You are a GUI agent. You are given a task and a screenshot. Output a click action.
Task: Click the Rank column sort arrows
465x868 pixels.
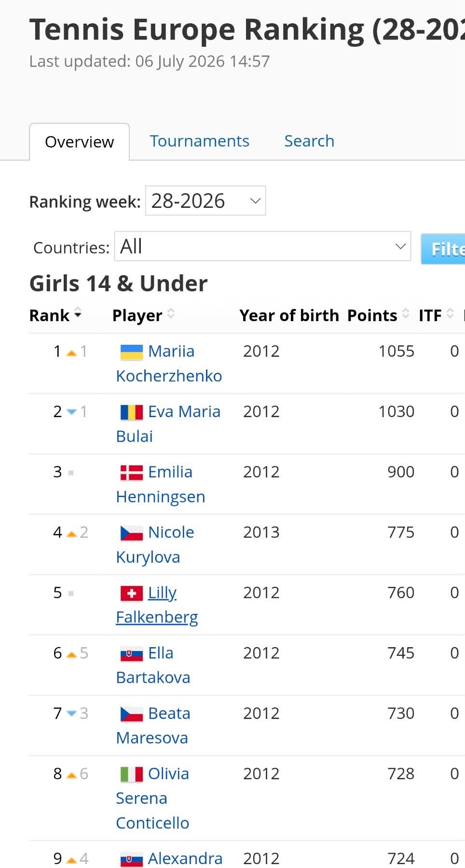(78, 314)
